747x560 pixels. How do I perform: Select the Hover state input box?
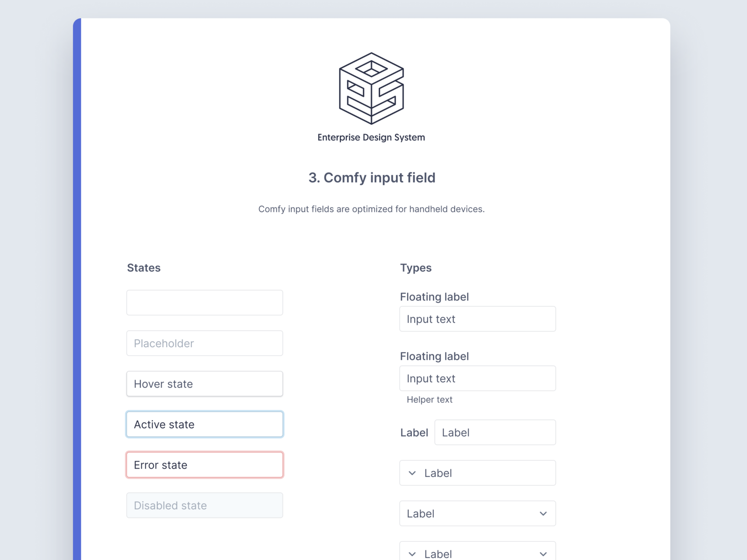(204, 384)
